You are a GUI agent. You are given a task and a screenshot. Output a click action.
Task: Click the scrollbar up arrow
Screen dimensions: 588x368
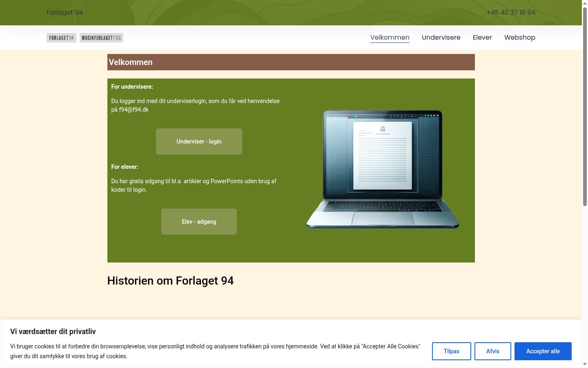tap(585, 3)
